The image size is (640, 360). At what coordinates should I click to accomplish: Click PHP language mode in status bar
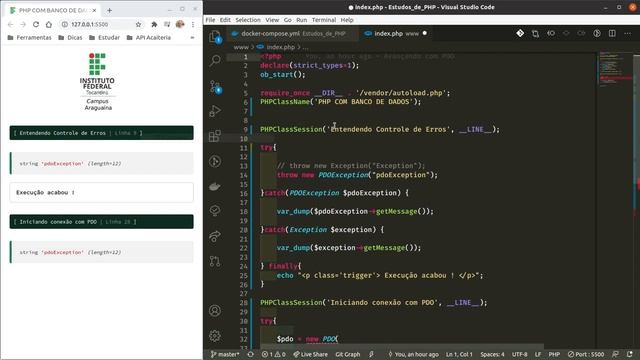point(554,354)
